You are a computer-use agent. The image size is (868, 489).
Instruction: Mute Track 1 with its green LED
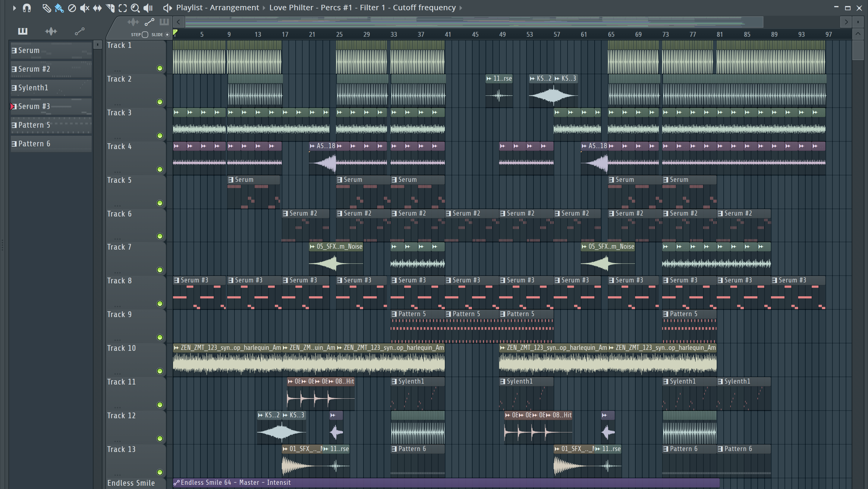[160, 68]
